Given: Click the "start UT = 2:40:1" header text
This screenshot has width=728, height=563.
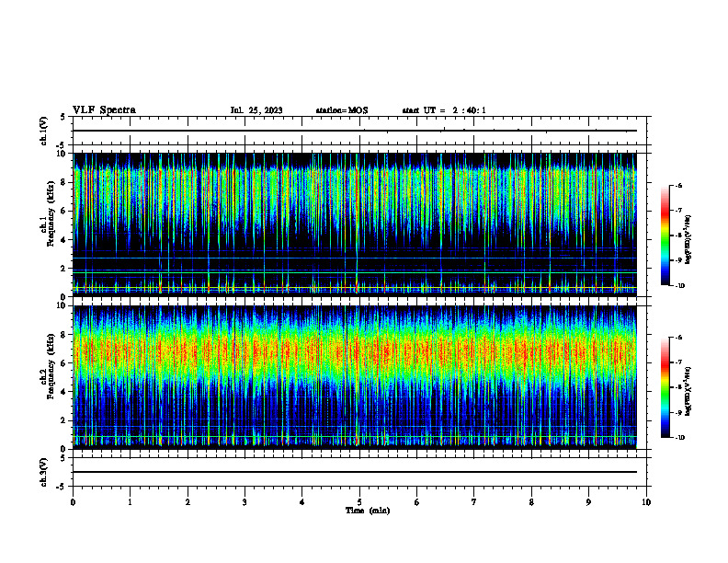Looking at the screenshot, I should click(444, 110).
